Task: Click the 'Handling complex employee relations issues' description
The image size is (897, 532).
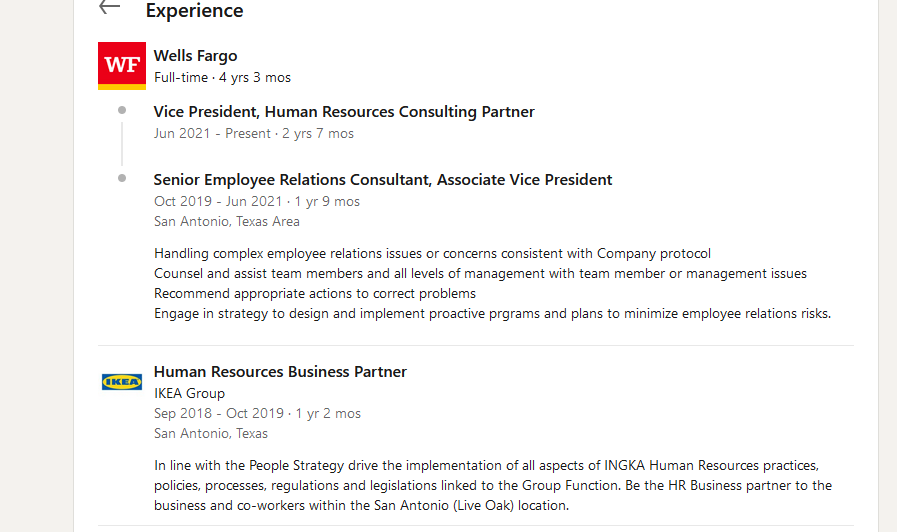Action: 432,253
